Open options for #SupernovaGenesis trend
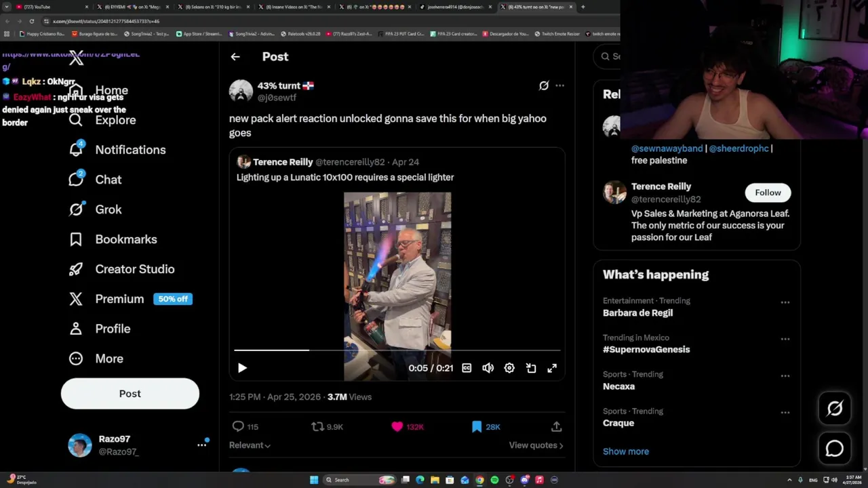 [785, 339]
